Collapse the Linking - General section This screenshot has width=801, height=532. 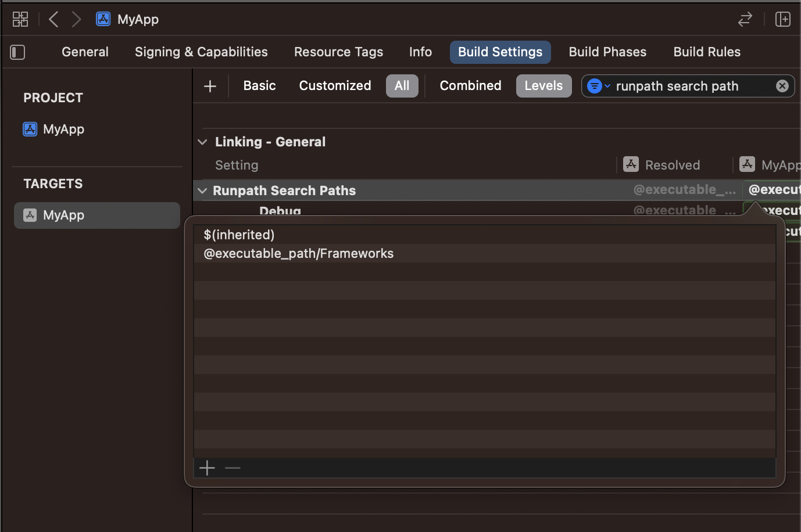pyautogui.click(x=202, y=142)
